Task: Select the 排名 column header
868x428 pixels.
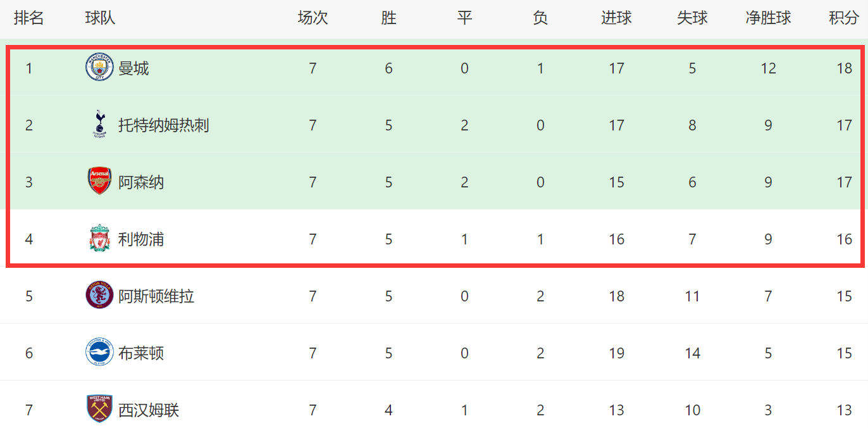Action: (29, 18)
